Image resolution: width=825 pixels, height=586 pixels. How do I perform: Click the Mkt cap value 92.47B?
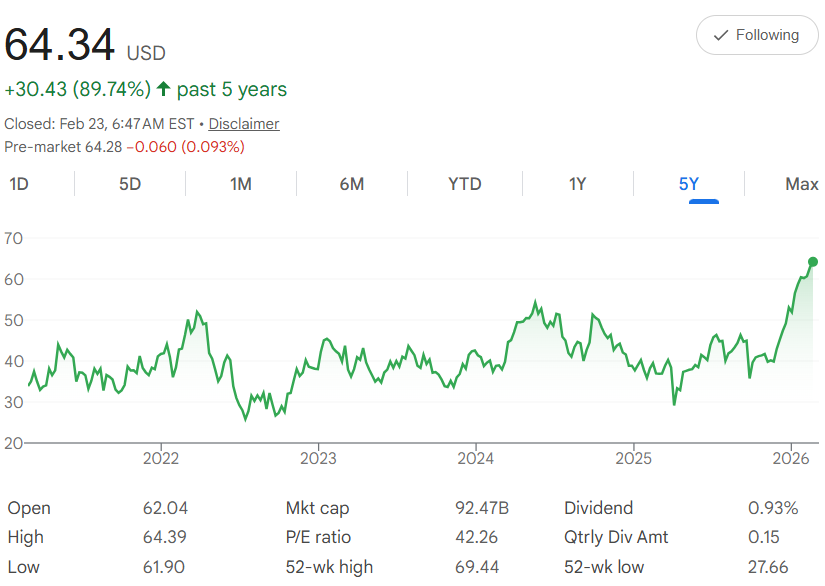(482, 508)
